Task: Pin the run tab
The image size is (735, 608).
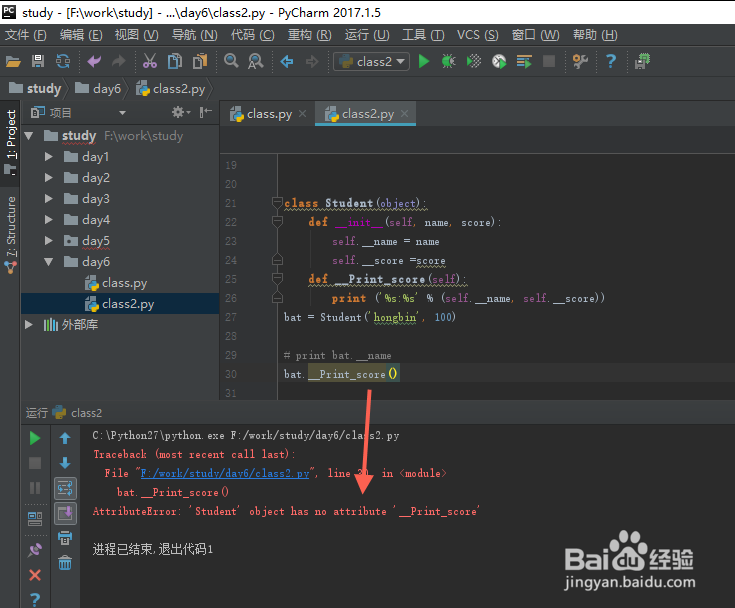Action: pos(35,549)
